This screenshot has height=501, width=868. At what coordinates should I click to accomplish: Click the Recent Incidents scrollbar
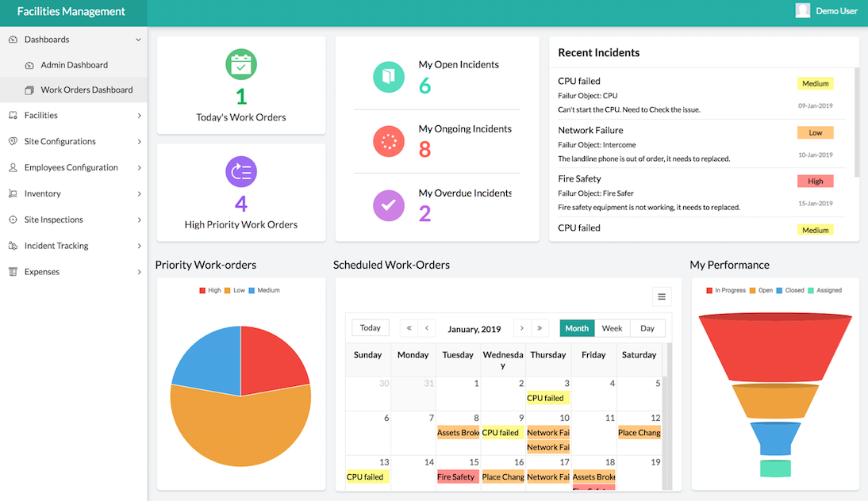(x=857, y=123)
